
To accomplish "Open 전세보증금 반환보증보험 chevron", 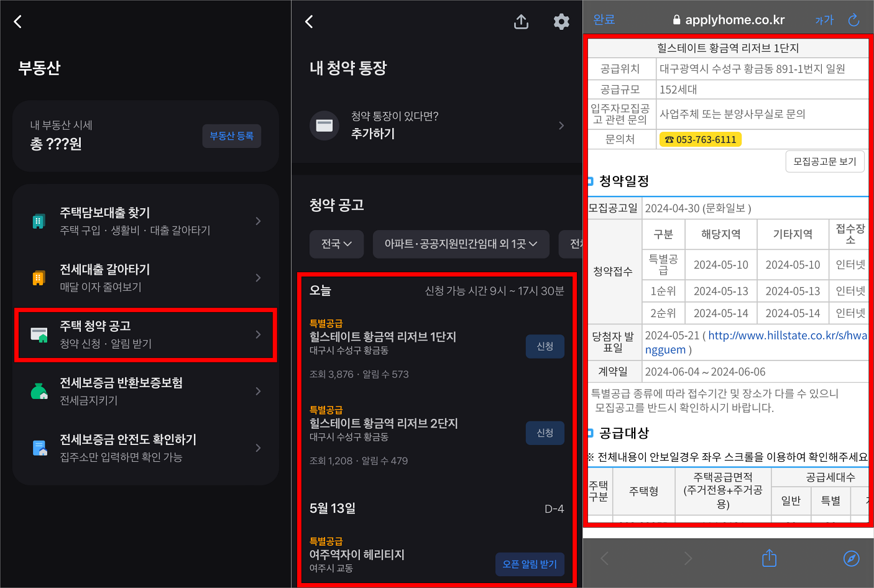I will [x=258, y=391].
